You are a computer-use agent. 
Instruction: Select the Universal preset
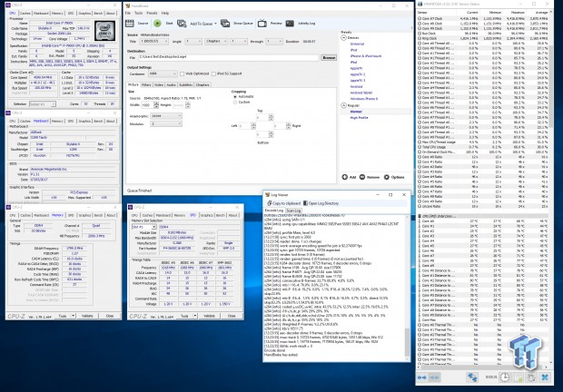point(357,44)
